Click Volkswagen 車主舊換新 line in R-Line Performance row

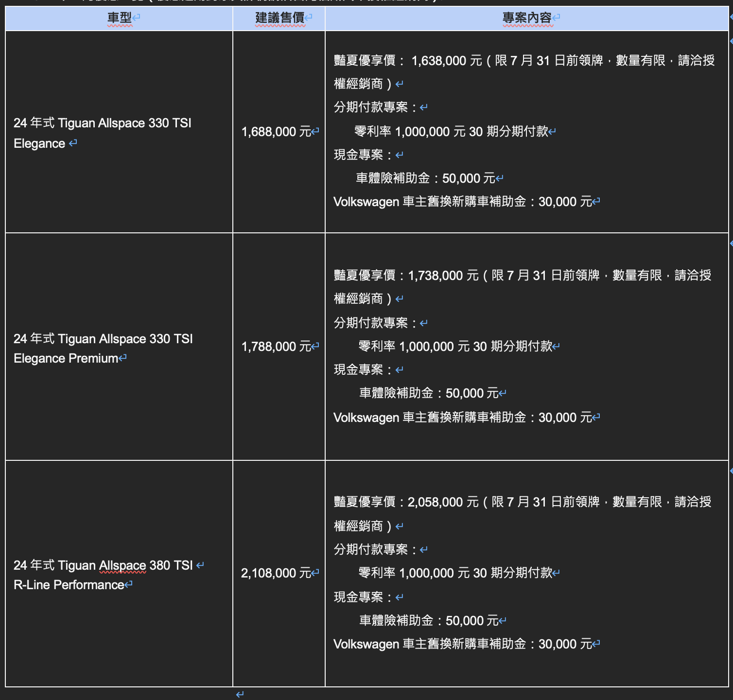coord(462,644)
